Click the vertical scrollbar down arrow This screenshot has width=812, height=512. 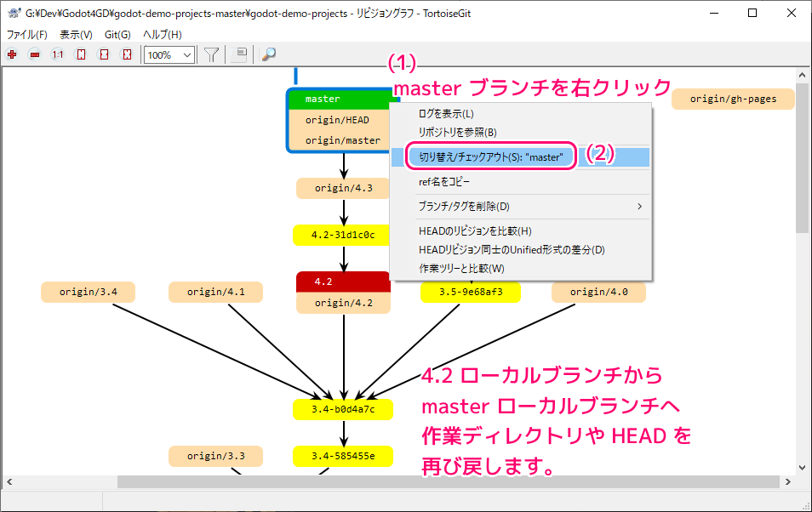click(x=802, y=468)
